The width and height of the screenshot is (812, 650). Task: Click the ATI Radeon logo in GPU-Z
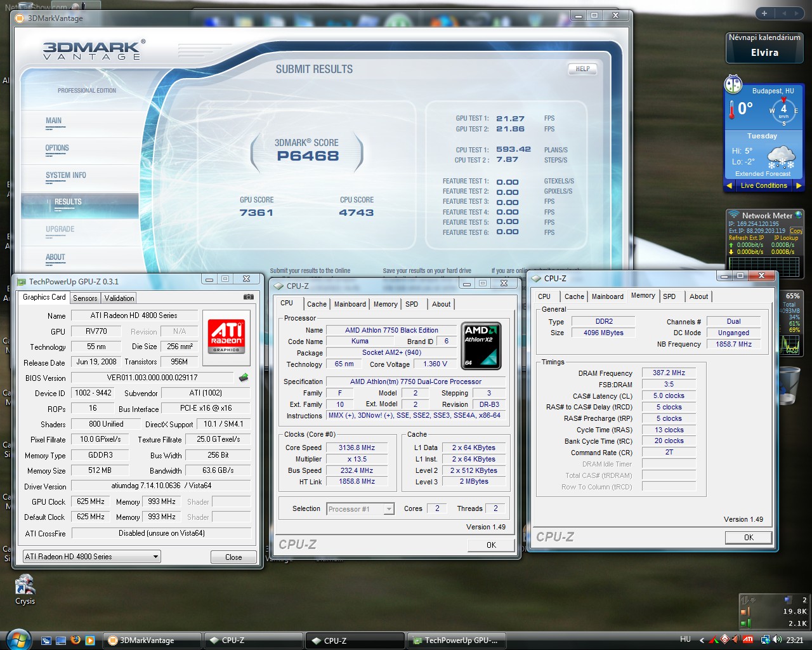click(226, 336)
